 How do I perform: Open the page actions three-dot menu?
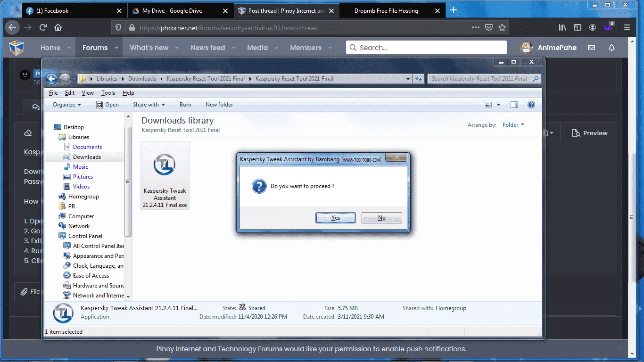(476, 27)
